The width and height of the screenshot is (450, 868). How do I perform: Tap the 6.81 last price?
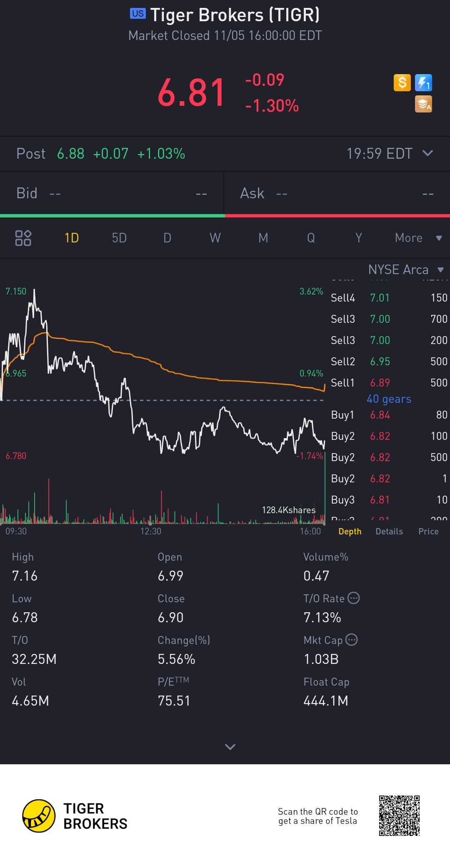(x=192, y=92)
